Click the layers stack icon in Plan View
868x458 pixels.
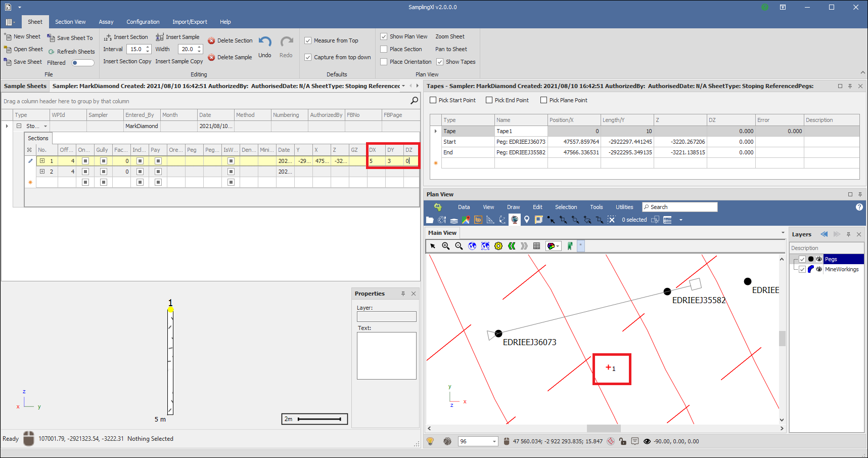click(454, 220)
